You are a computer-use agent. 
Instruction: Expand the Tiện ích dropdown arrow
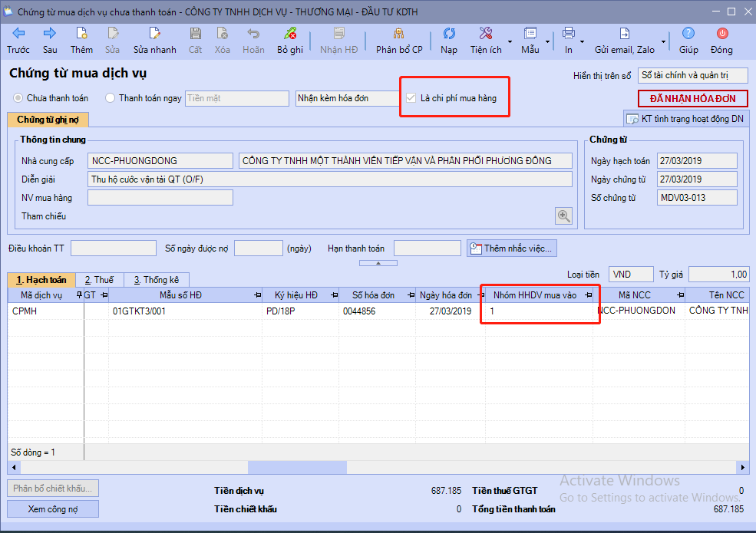point(510,42)
